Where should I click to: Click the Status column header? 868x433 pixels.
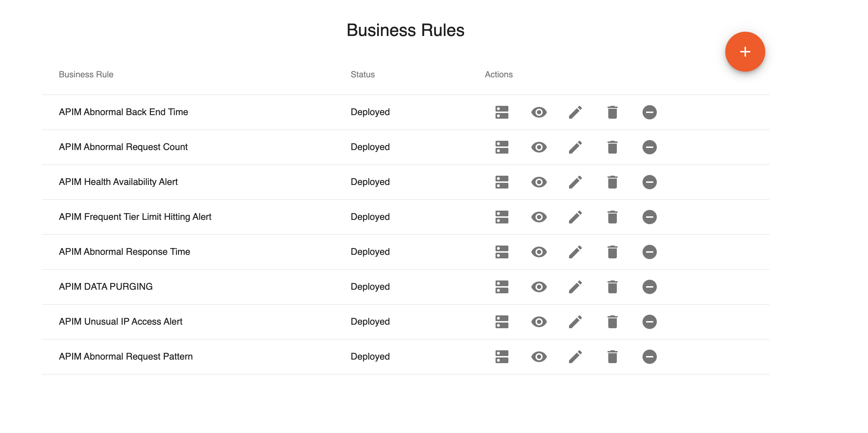pos(362,74)
